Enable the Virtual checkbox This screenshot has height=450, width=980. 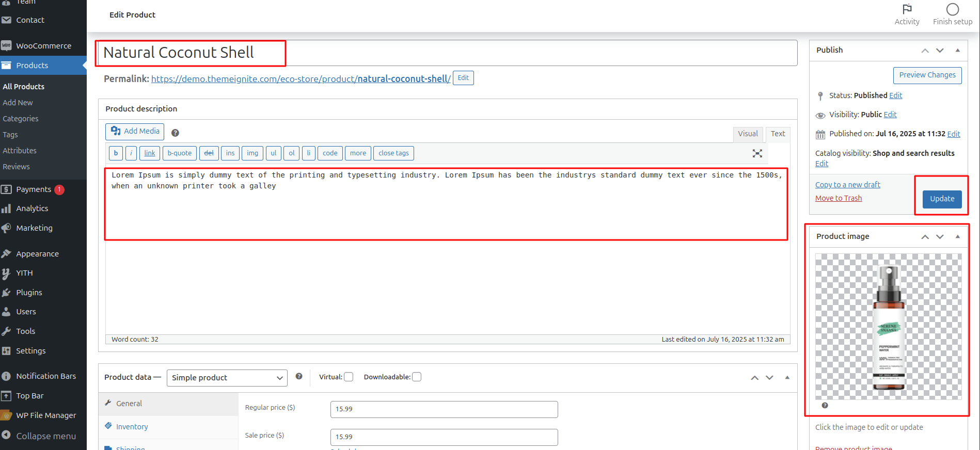349,377
